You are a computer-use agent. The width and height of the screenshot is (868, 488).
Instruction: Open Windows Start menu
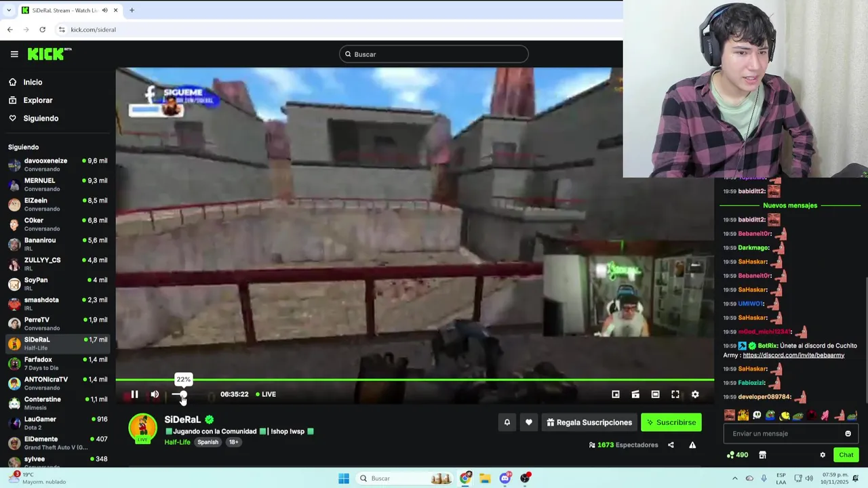point(344,479)
